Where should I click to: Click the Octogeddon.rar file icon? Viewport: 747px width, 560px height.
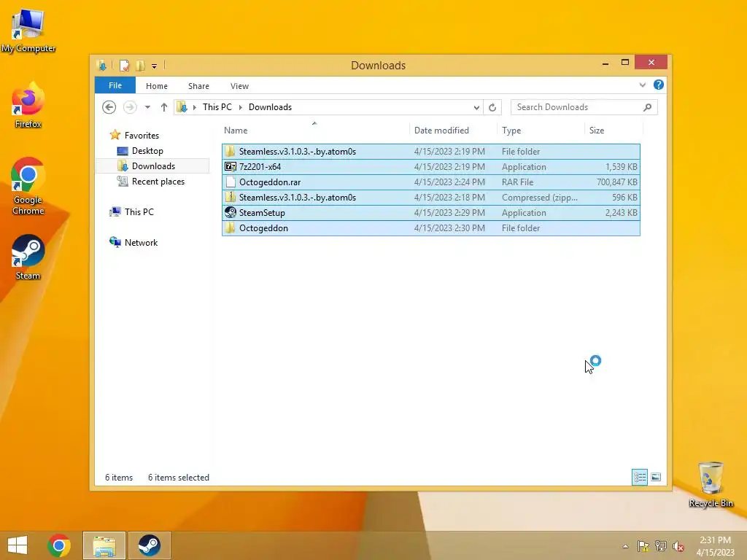231,182
